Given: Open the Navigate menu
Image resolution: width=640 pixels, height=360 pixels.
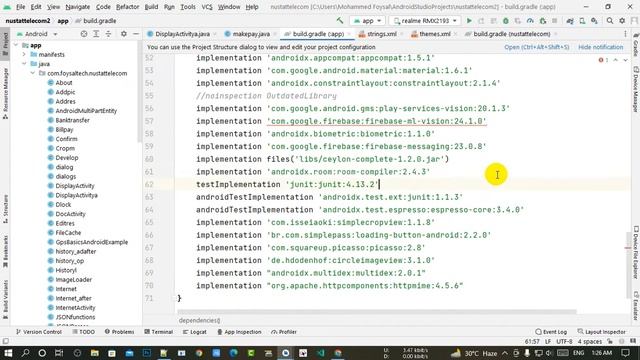Looking at the screenshot, I should [78, 7].
